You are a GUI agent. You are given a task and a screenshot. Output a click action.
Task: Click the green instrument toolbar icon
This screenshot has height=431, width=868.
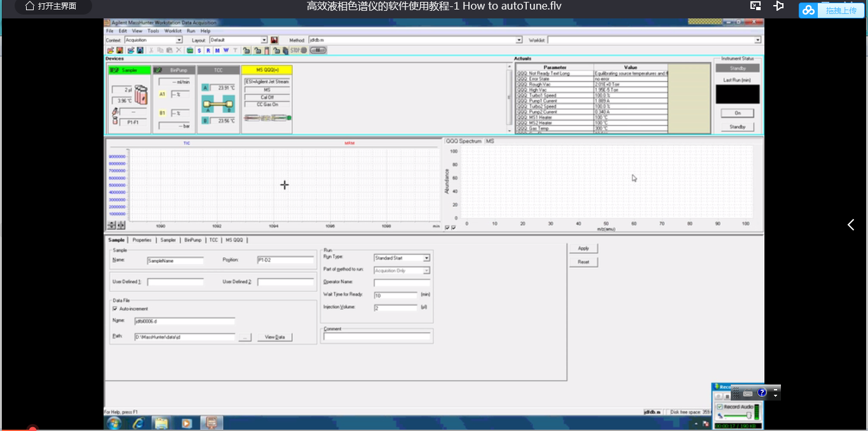190,50
